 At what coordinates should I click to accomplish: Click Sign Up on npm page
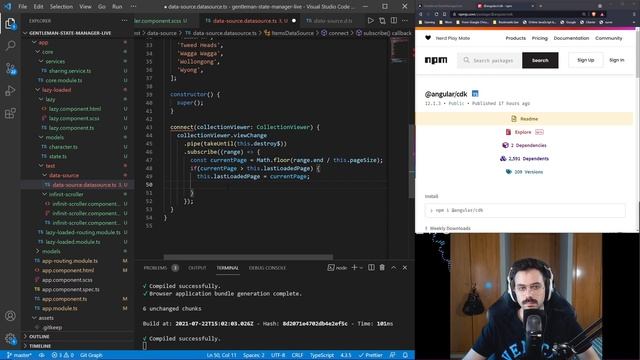(x=586, y=60)
